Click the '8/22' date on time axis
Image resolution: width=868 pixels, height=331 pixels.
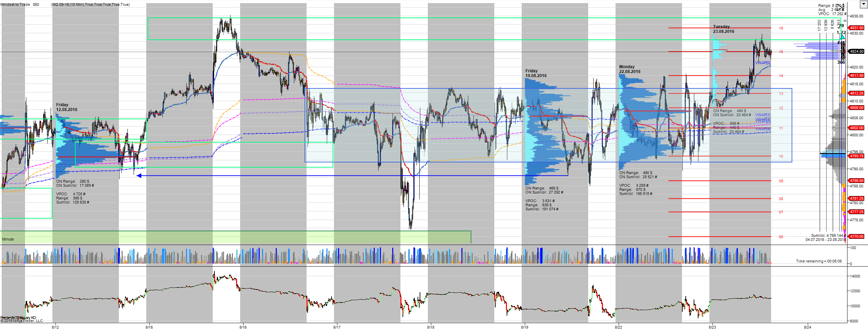[x=618, y=327]
